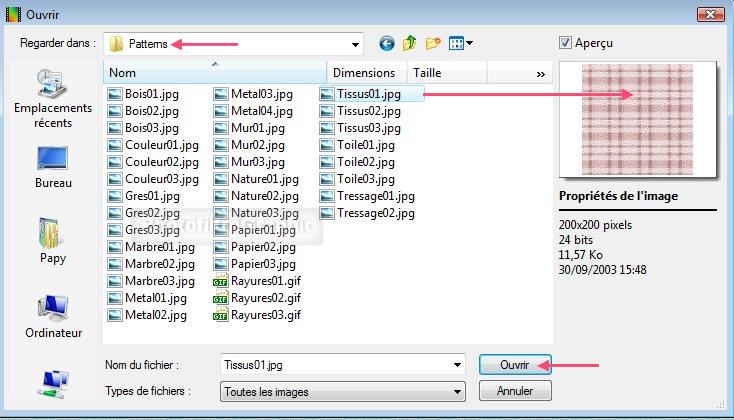Open the Papy user folder

click(x=52, y=242)
